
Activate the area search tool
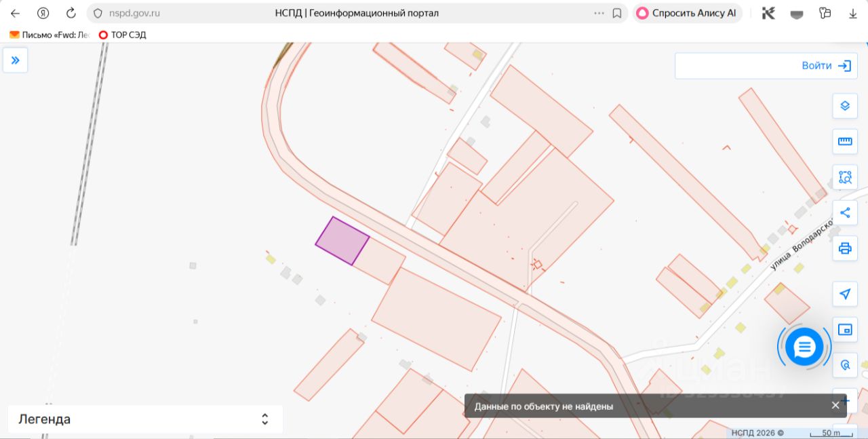(845, 177)
